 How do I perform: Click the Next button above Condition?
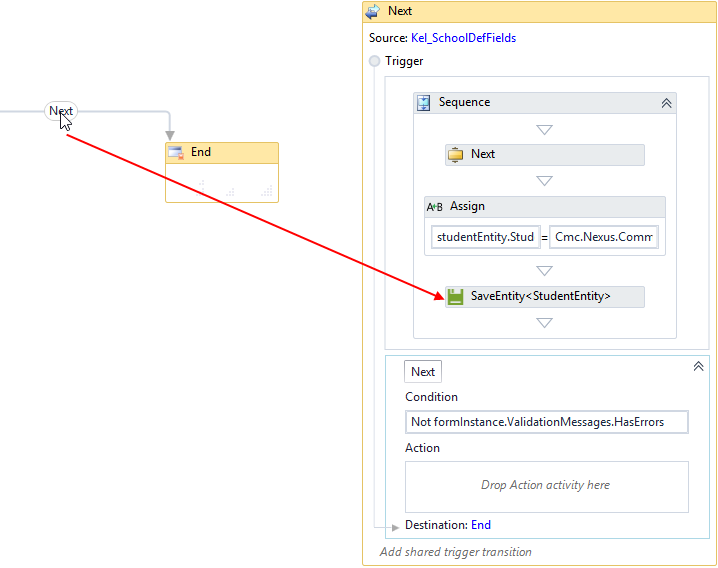pos(423,372)
